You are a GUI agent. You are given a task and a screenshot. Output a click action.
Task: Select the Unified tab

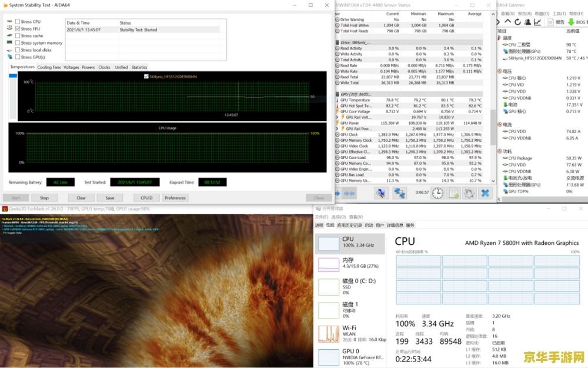pos(121,67)
